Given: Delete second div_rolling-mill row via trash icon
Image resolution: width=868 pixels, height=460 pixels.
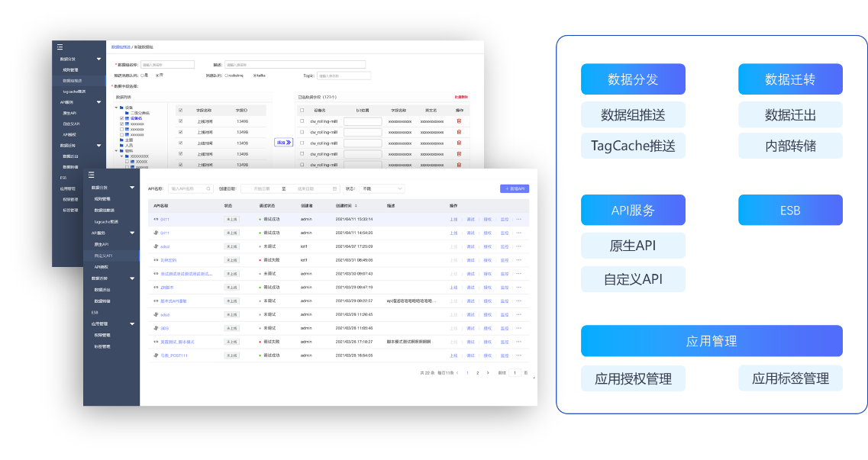Looking at the screenshot, I should pos(459,132).
